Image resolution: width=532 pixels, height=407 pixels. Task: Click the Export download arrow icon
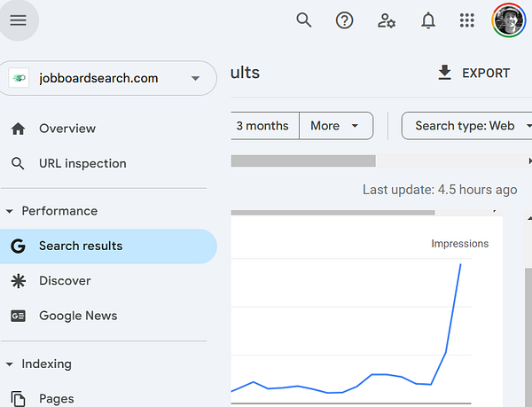click(x=444, y=73)
